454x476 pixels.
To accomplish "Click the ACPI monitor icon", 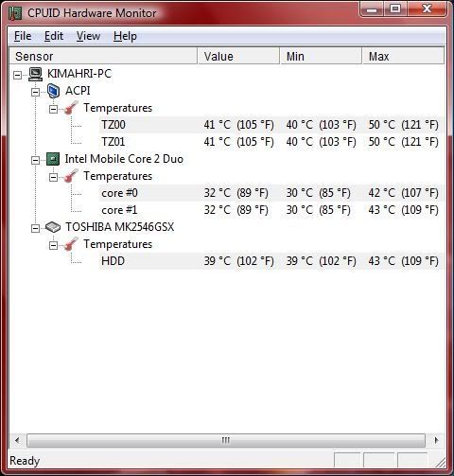I will (x=53, y=91).
